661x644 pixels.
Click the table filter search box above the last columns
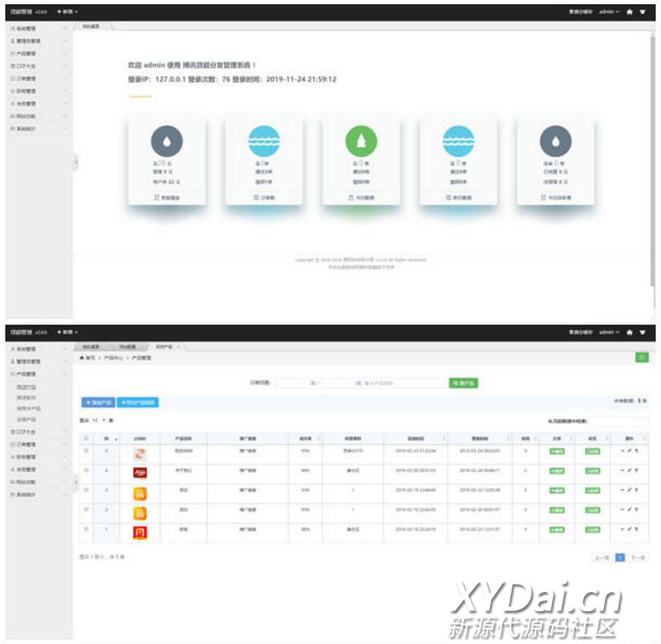pos(619,421)
